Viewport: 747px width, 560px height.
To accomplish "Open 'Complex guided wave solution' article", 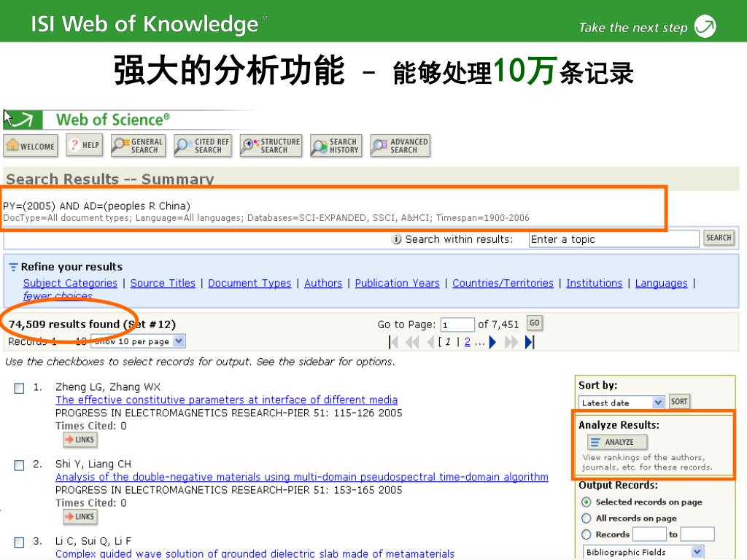I will (x=255, y=554).
